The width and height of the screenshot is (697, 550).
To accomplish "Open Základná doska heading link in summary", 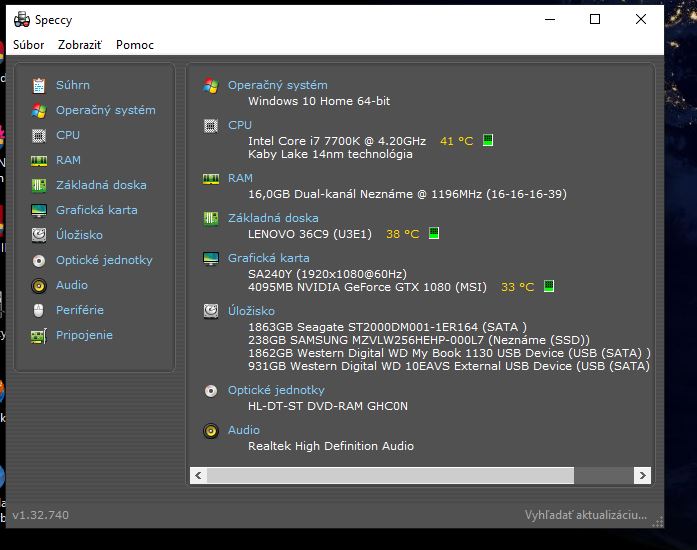I will pos(273,218).
